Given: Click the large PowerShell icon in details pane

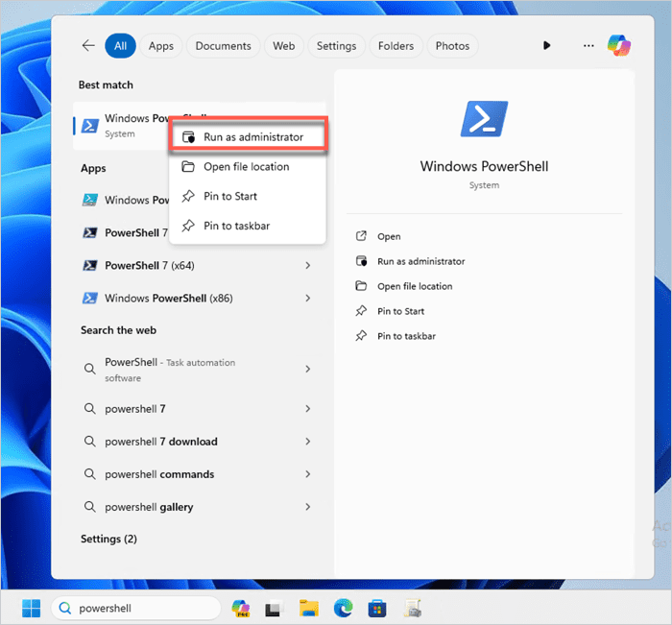Looking at the screenshot, I should pos(484,119).
